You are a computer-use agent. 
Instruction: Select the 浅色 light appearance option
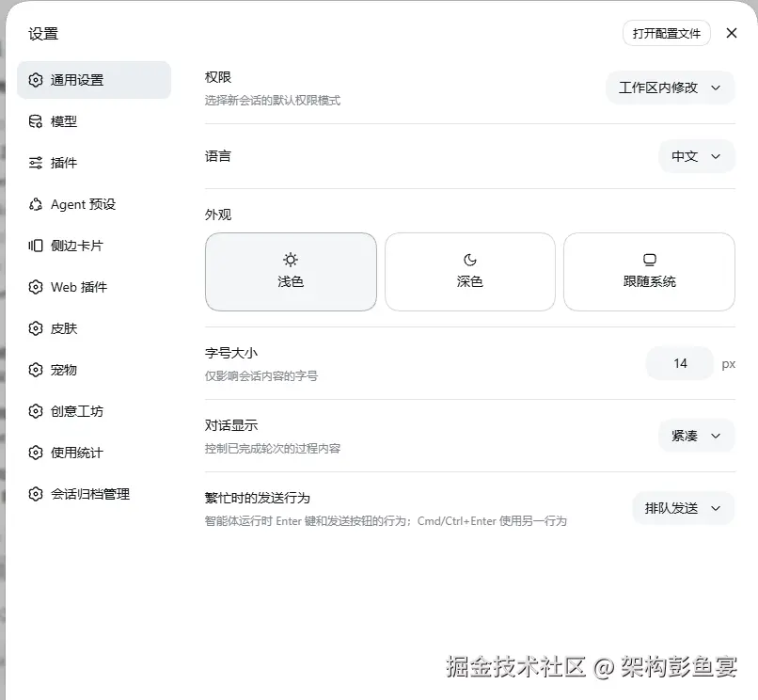coord(291,272)
